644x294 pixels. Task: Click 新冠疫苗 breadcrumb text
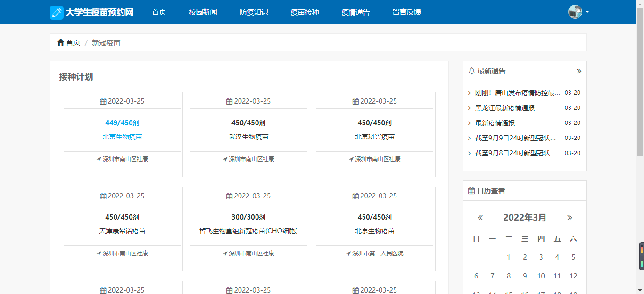[x=106, y=42]
